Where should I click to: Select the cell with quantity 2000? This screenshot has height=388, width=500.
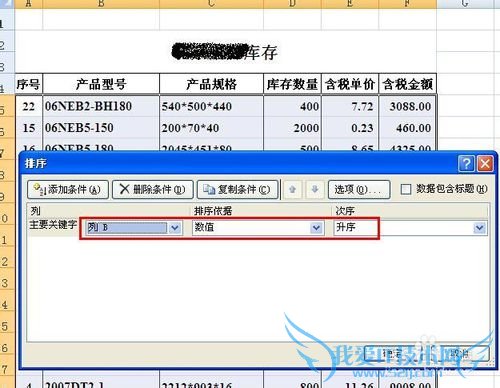(x=292, y=128)
